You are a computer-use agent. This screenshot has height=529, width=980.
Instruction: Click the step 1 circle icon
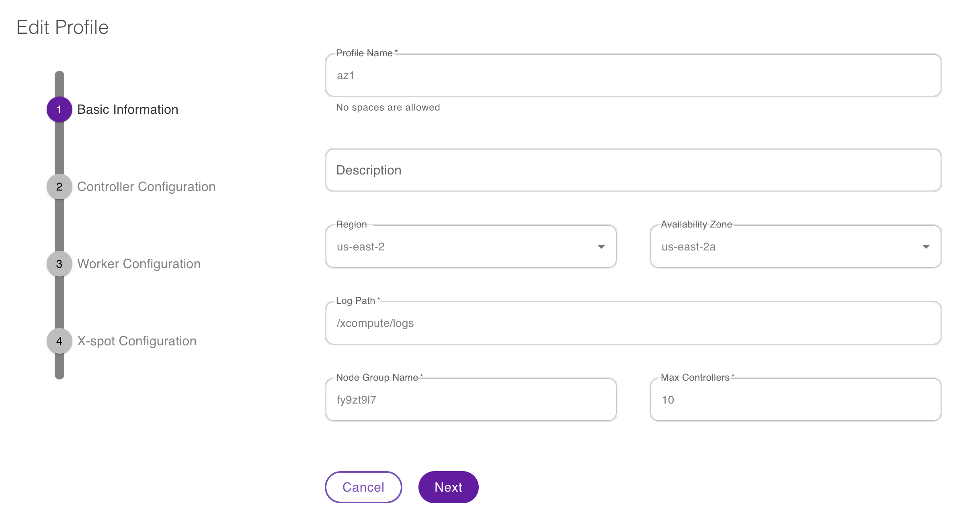(x=59, y=109)
